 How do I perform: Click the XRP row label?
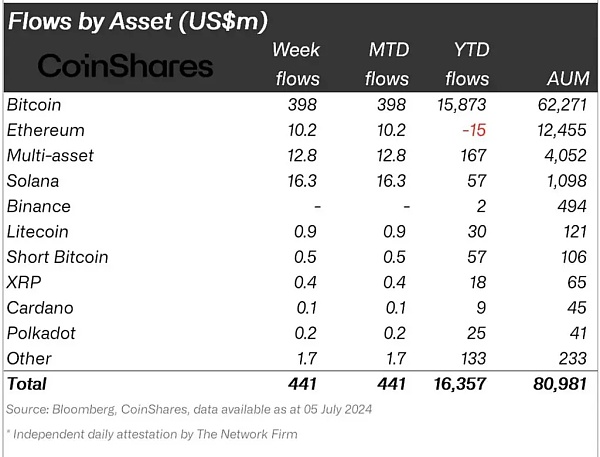(x=24, y=282)
